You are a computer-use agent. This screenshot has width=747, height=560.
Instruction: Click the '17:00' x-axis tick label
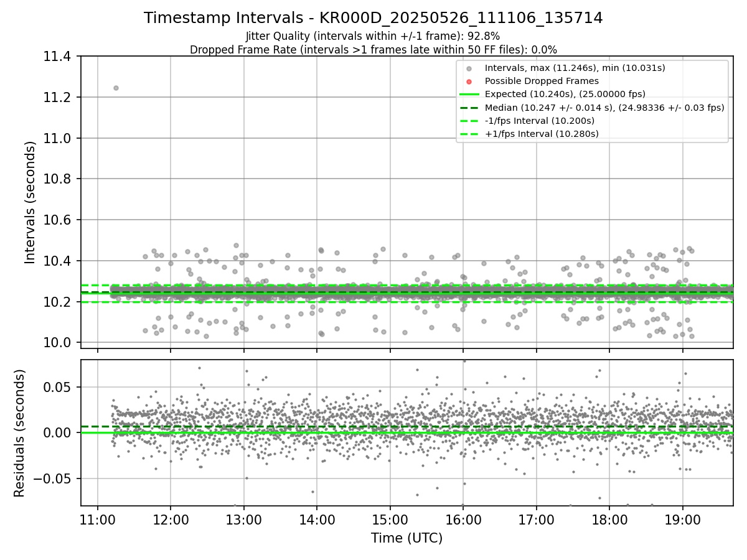(x=537, y=520)
